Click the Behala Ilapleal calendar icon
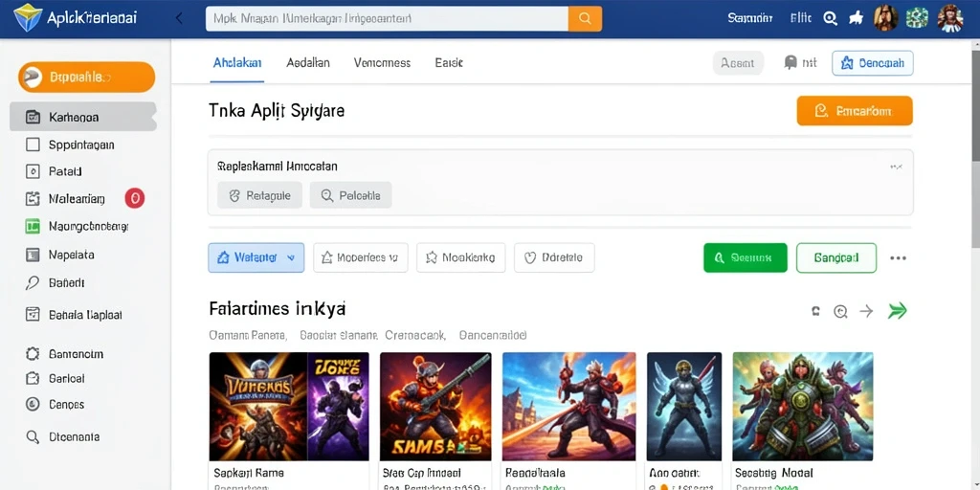The image size is (980, 490). pyautogui.click(x=33, y=314)
